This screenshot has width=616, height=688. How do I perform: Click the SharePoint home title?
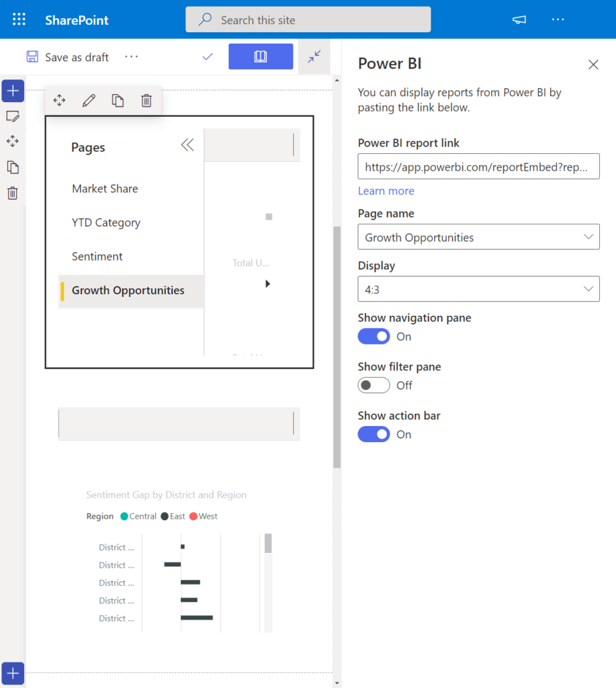coord(77,19)
